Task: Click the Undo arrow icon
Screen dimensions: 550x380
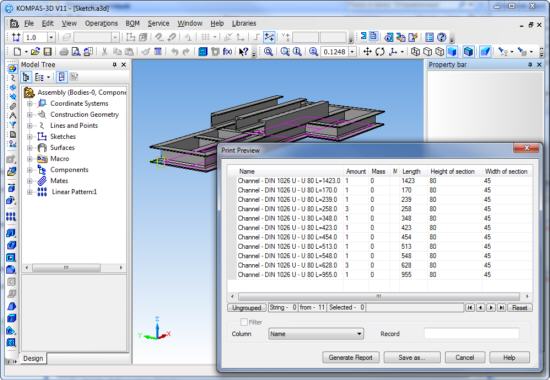Action: point(174,52)
